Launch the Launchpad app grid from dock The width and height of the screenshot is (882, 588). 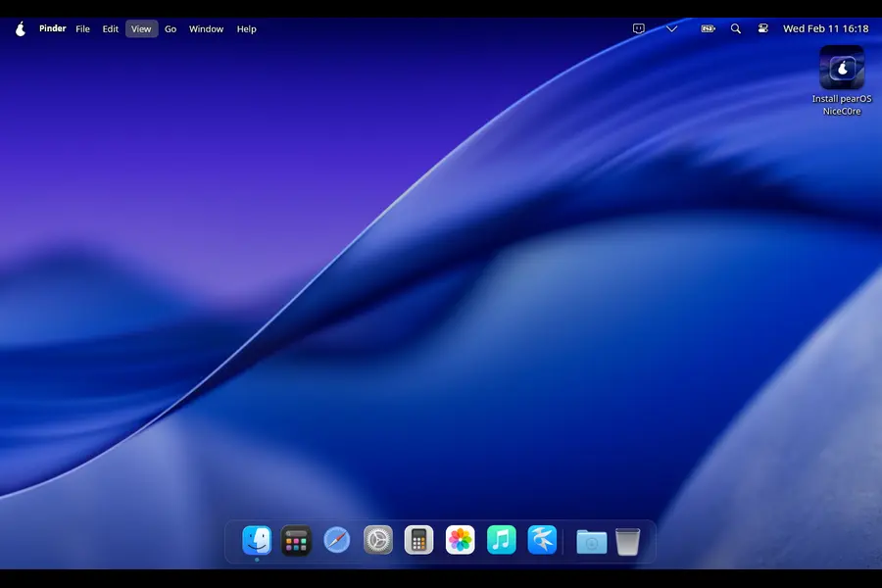(297, 540)
